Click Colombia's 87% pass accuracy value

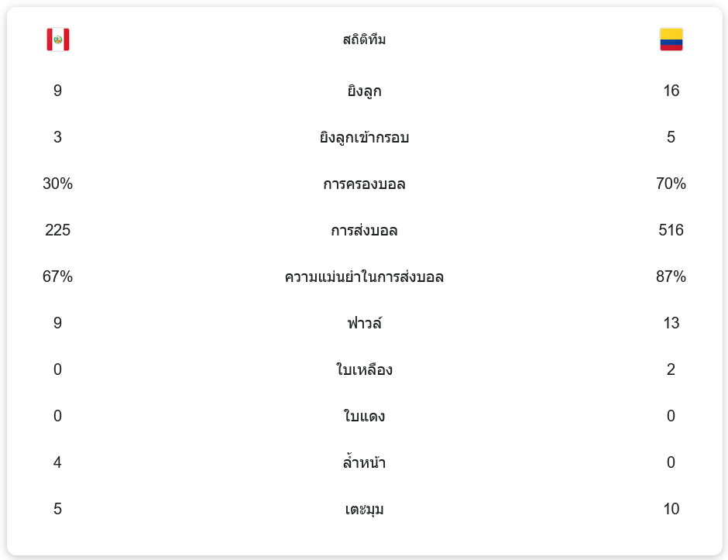tap(671, 277)
